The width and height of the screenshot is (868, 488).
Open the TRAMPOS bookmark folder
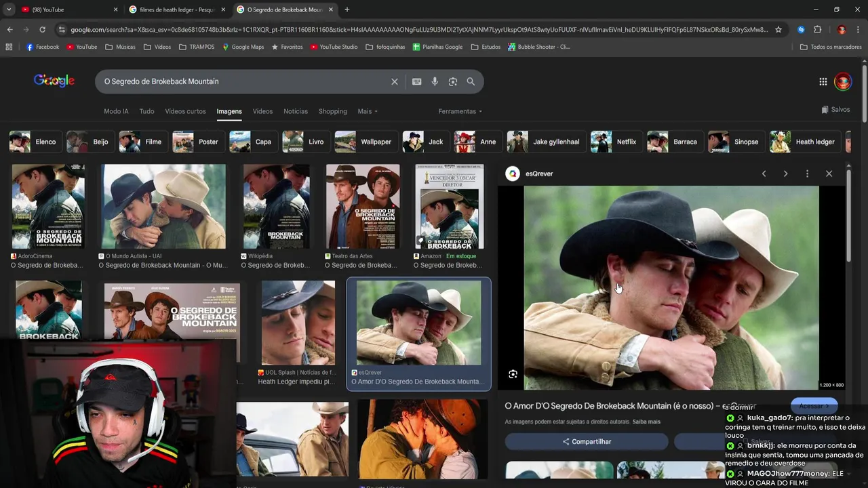(x=197, y=47)
